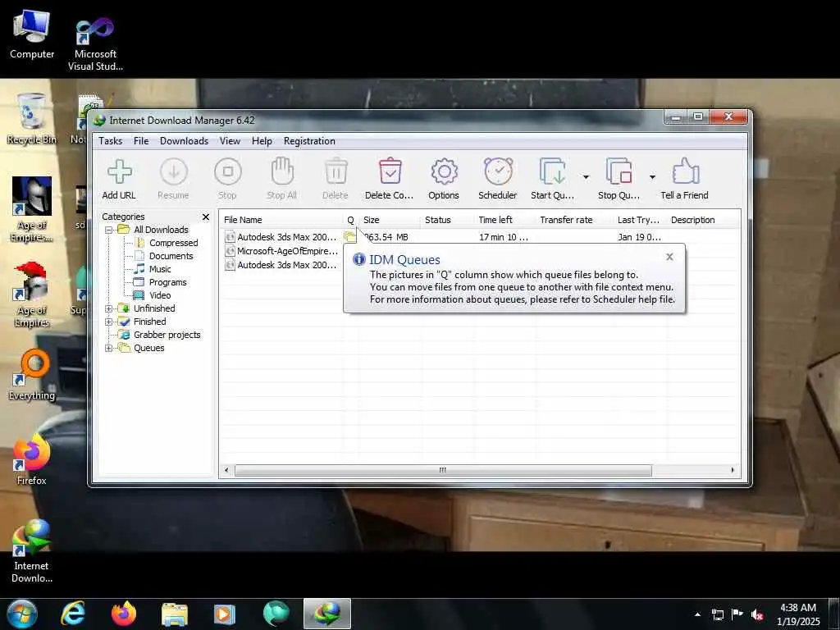
Task: Open the Recycle Bin desktop icon
Action: click(x=32, y=118)
